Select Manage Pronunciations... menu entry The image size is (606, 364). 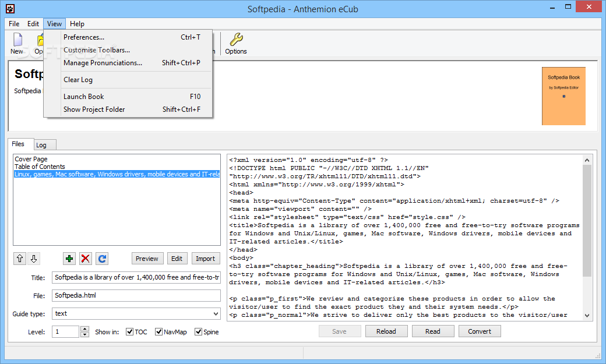click(128, 62)
